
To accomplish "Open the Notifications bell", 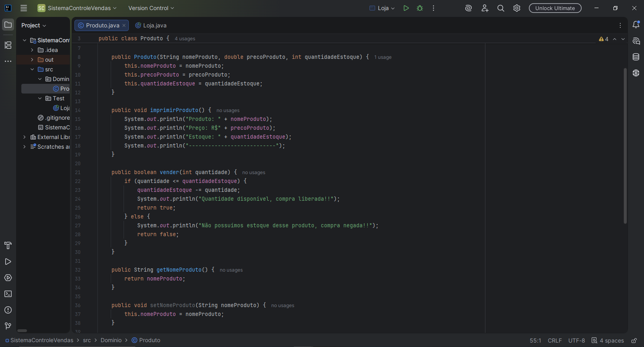I will [x=636, y=25].
